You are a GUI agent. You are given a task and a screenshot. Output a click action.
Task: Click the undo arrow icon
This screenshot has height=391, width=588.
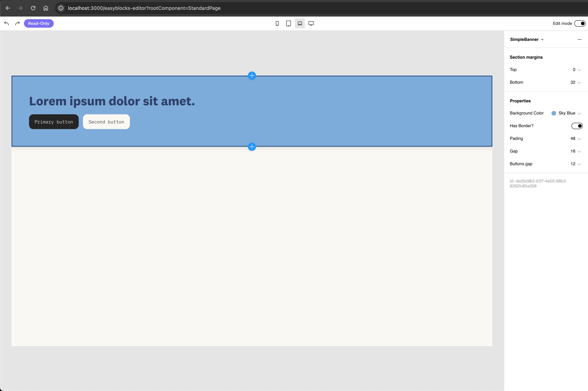pyautogui.click(x=7, y=23)
